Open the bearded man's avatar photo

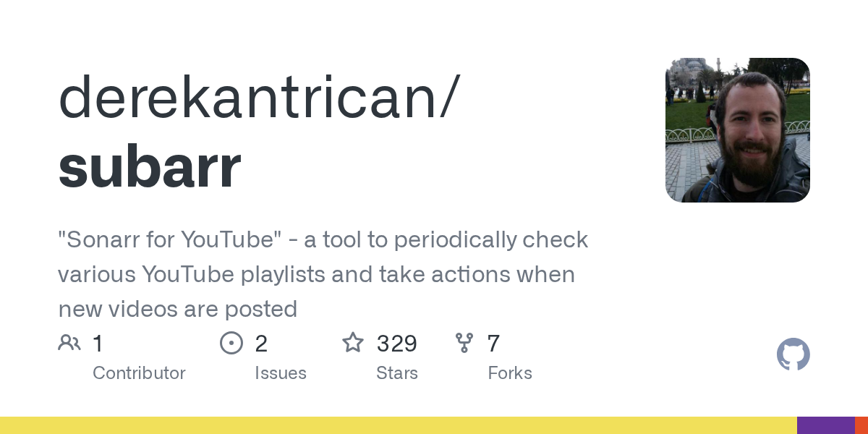(737, 130)
